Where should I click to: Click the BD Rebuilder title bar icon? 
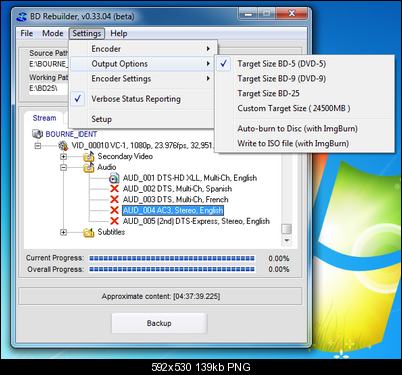22,16
